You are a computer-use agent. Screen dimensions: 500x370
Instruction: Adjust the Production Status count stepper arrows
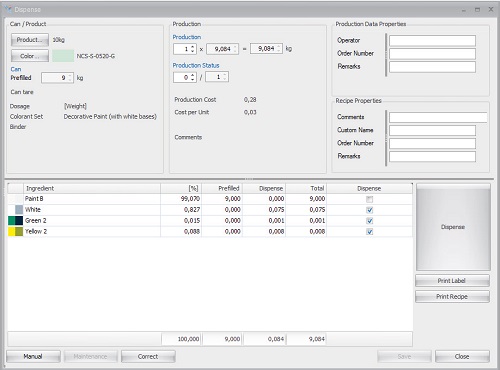(x=193, y=77)
